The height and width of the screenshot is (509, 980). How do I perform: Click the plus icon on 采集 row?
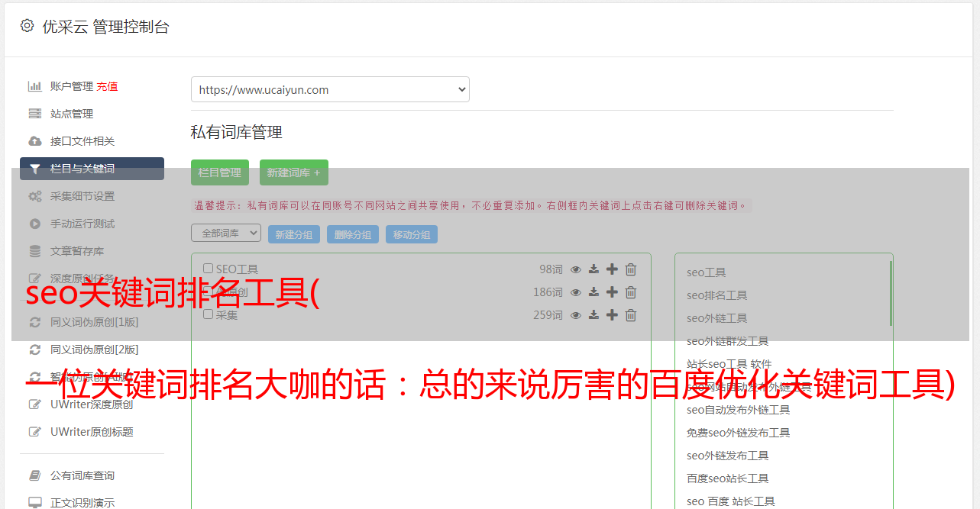point(612,315)
